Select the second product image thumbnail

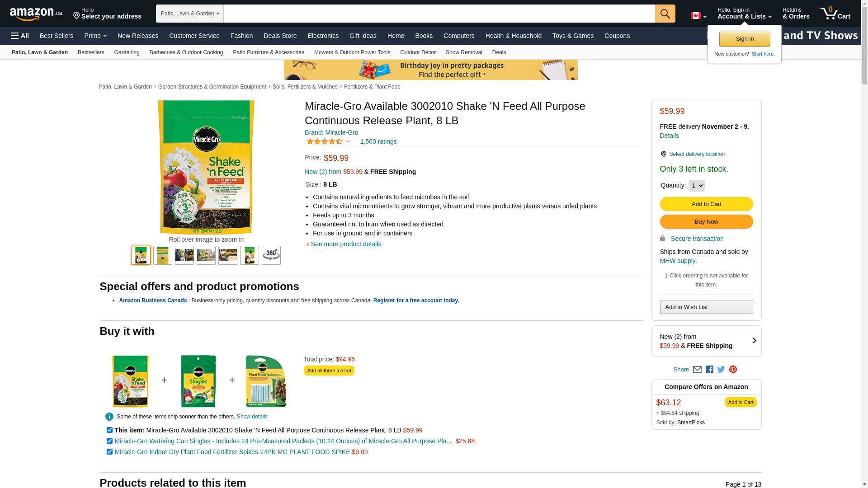tap(163, 255)
